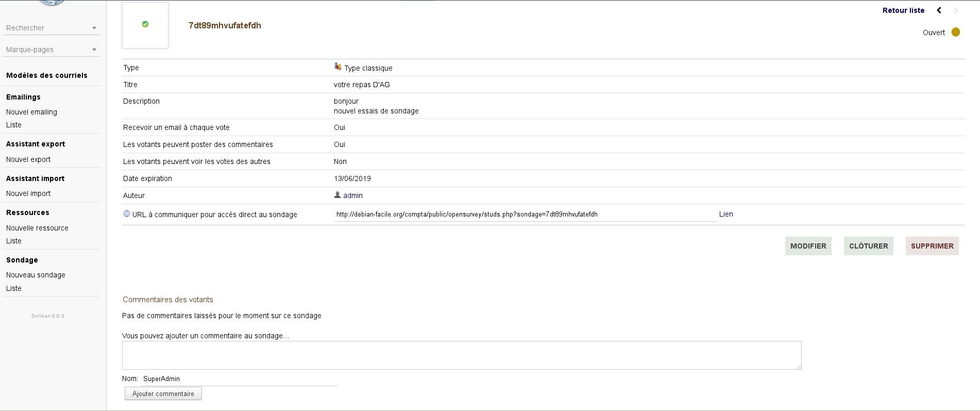
Task: Click the admin user icon
Action: click(337, 195)
